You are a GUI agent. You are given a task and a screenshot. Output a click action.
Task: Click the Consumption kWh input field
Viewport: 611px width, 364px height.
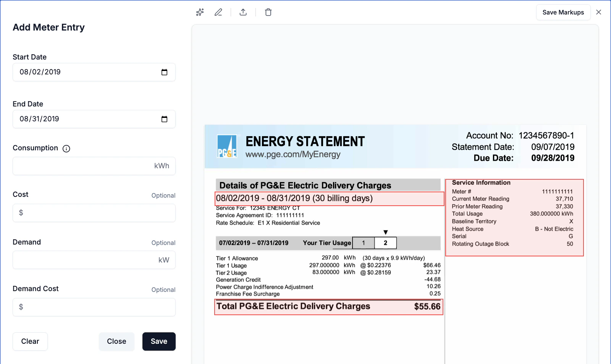point(94,166)
